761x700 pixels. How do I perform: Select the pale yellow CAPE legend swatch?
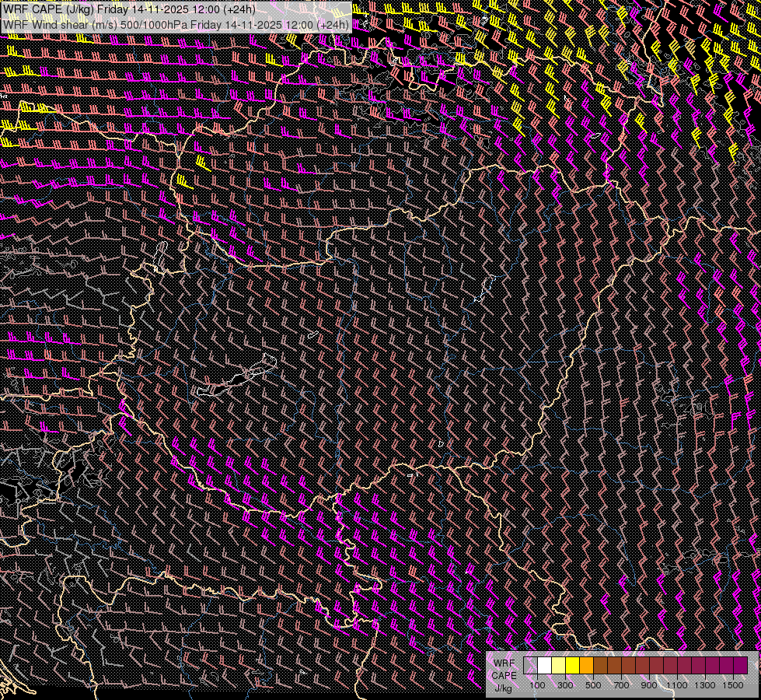tap(559, 665)
